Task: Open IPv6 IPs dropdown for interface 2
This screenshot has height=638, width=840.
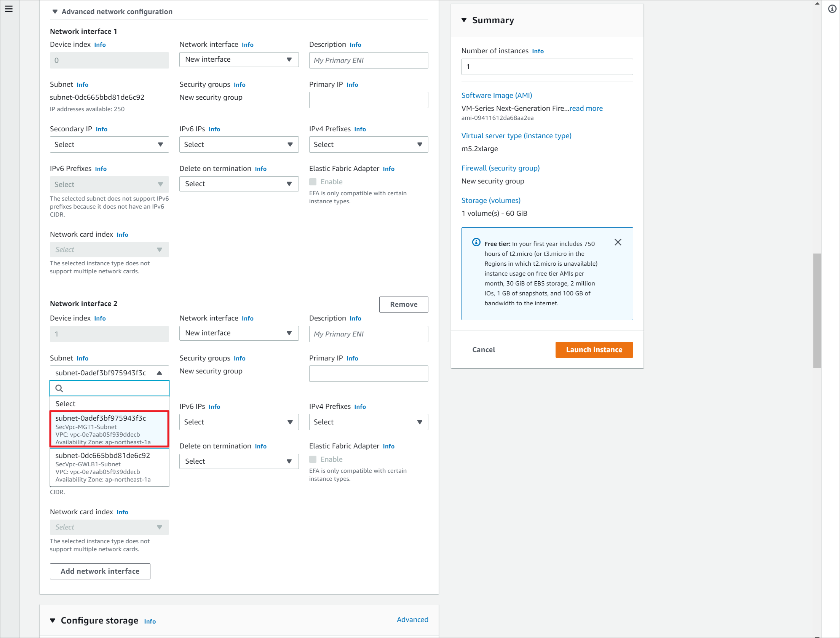Action: coord(239,422)
